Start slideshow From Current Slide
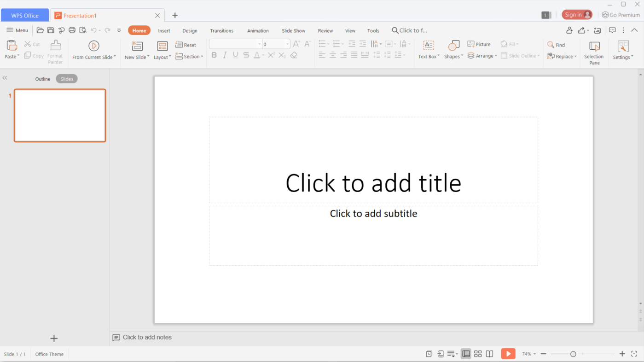 coord(94,50)
